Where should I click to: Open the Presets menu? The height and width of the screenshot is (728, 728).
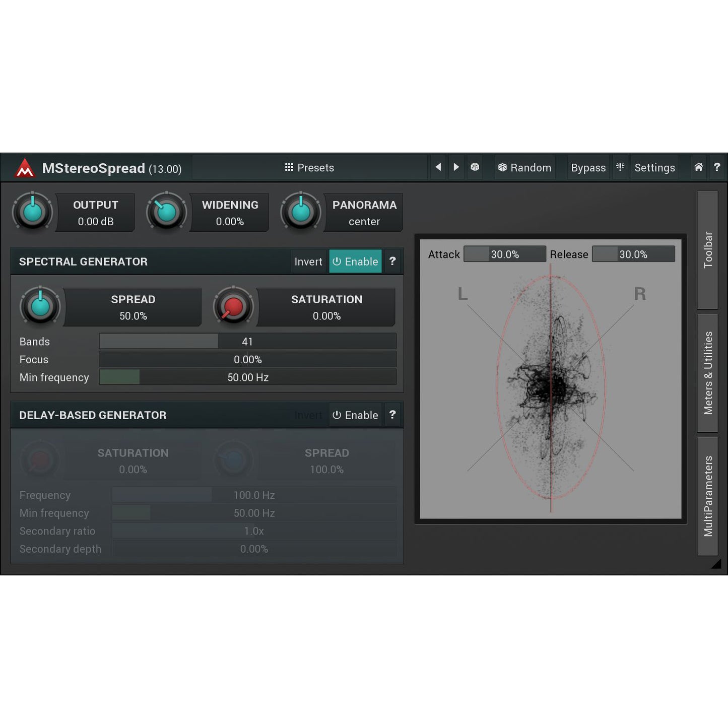[309, 168]
